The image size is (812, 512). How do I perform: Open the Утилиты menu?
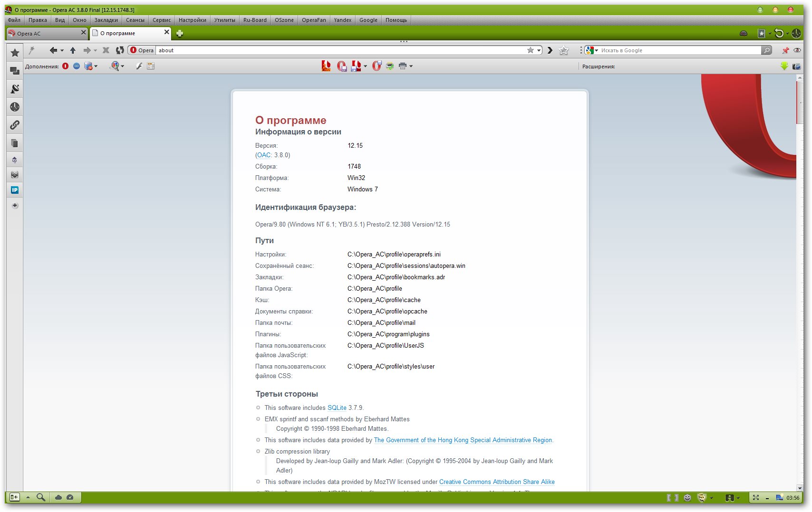pyautogui.click(x=224, y=20)
